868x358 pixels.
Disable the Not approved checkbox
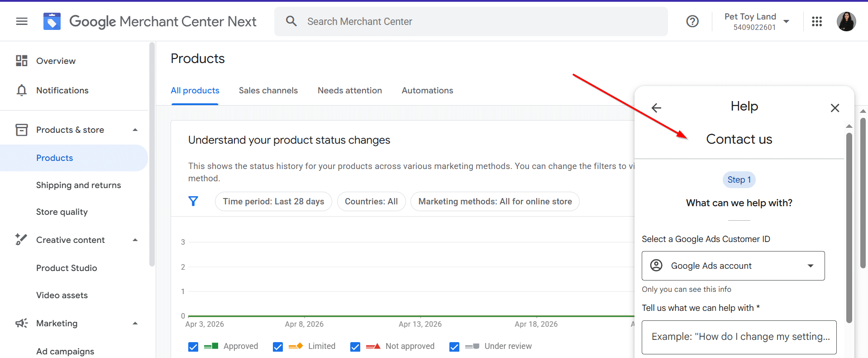click(x=355, y=347)
